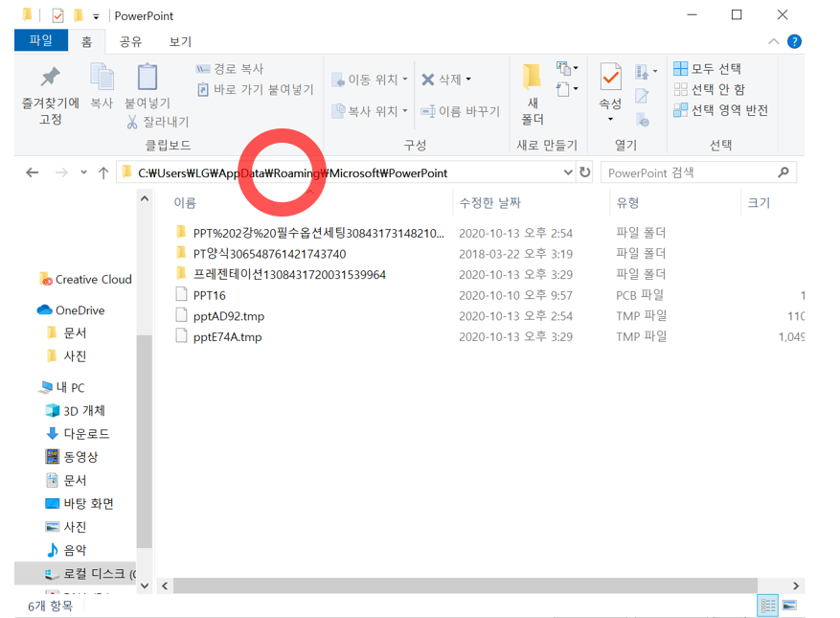Expand the 속성 properties dropdown arrow
This screenshot has width=840, height=618.
611,119
